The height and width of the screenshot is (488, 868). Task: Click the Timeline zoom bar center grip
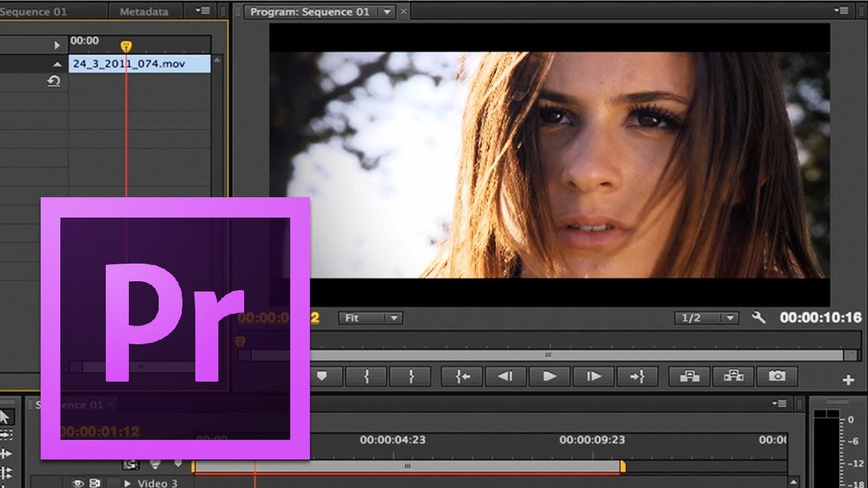pyautogui.click(x=408, y=466)
